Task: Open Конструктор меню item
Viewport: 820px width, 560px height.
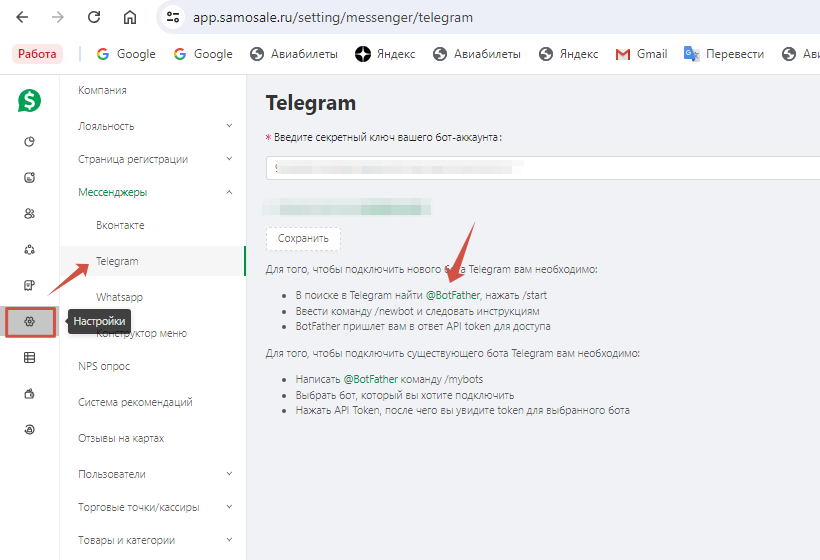Action: pos(141,333)
